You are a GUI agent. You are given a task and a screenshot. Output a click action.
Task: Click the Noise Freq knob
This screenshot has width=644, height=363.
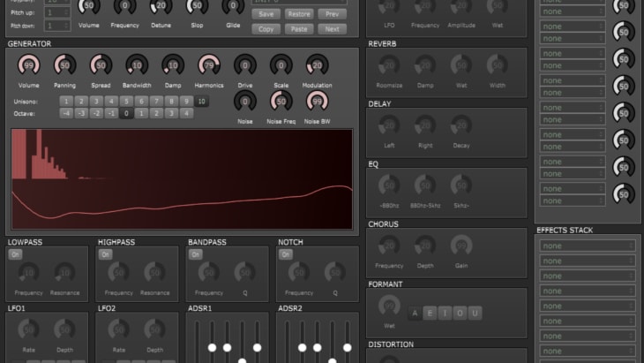tap(281, 102)
